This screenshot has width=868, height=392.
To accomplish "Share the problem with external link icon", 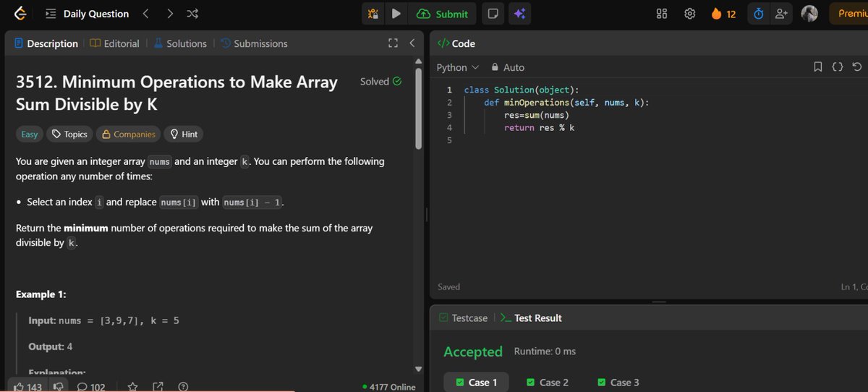I will click(158, 387).
